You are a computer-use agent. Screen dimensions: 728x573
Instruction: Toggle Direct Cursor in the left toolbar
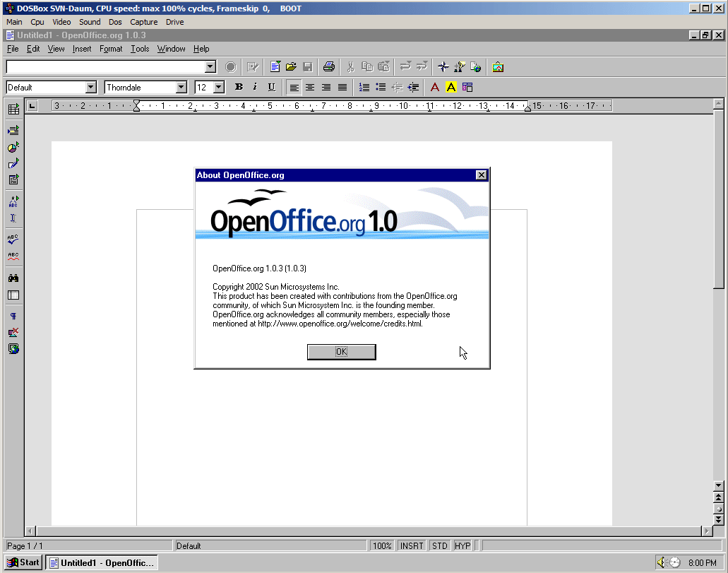[x=13, y=218]
